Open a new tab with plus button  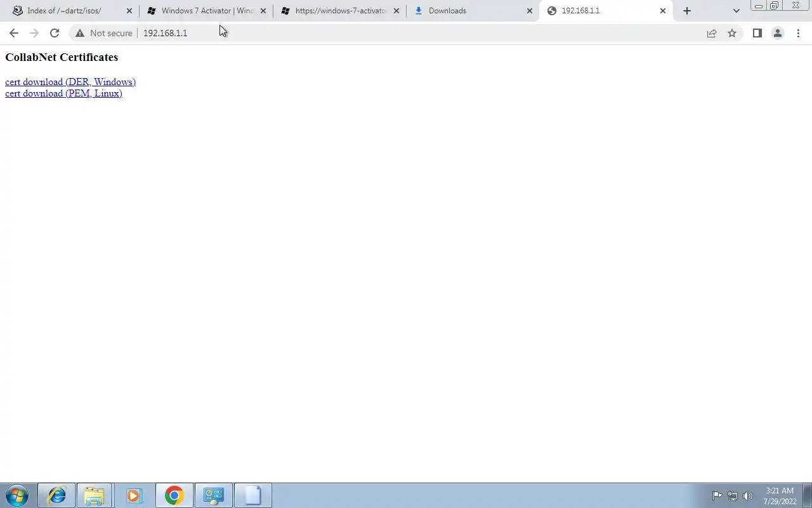point(687,11)
